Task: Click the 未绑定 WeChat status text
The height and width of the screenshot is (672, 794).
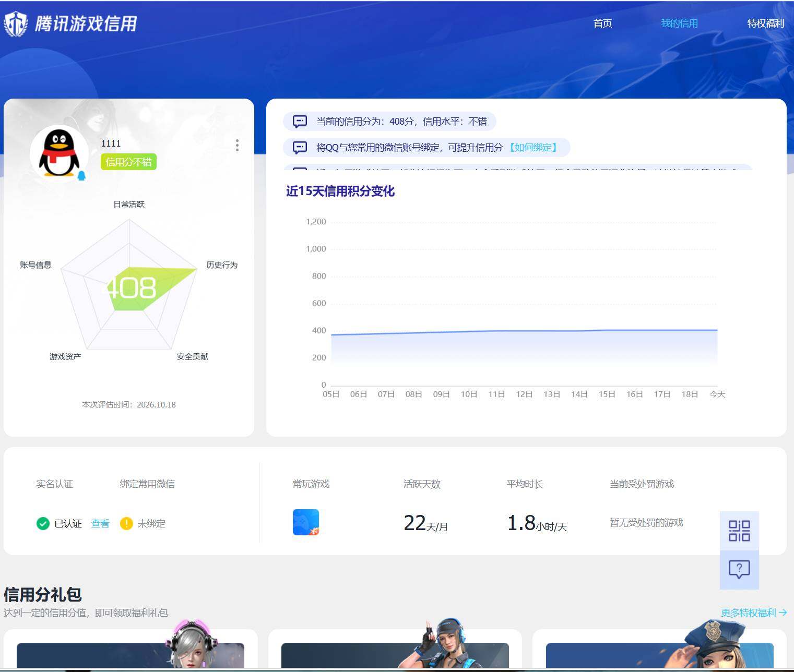Action: point(151,523)
